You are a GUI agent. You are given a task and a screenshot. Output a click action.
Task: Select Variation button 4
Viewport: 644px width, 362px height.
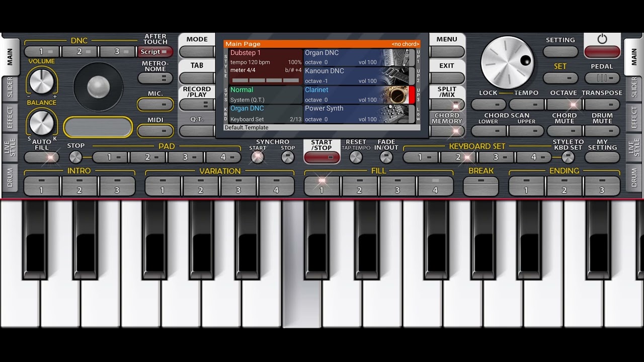(276, 186)
